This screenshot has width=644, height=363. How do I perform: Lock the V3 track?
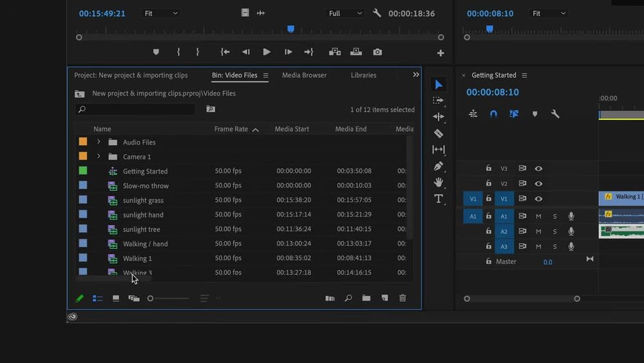pyautogui.click(x=488, y=168)
